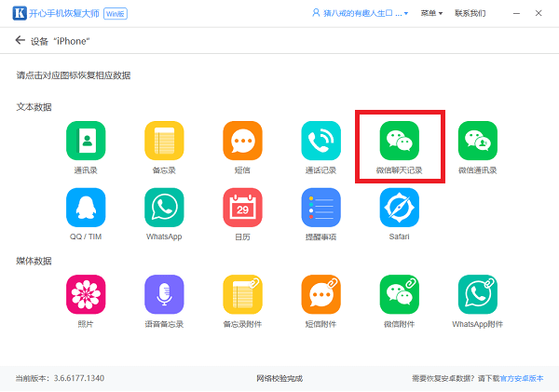
Task: Select the Safari compass icon
Action: click(x=400, y=208)
